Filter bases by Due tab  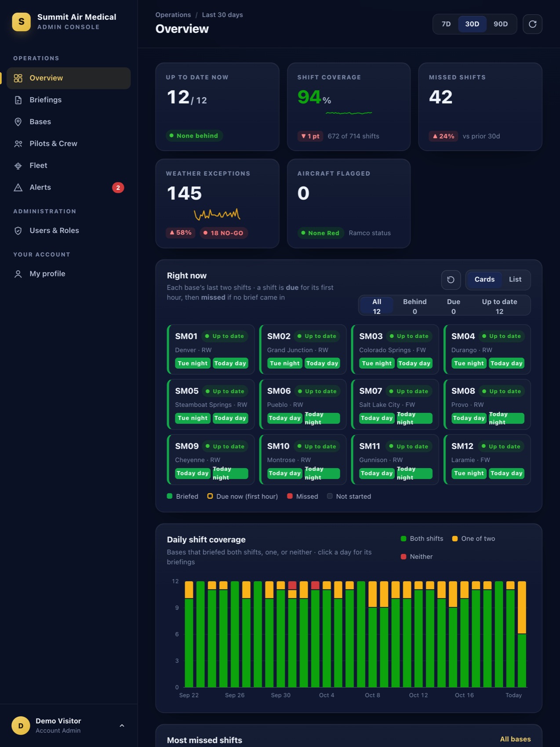453,306
